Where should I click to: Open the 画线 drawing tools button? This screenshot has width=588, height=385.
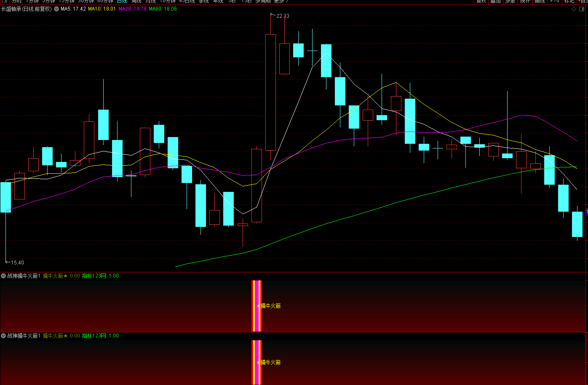pyautogui.click(x=540, y=1)
